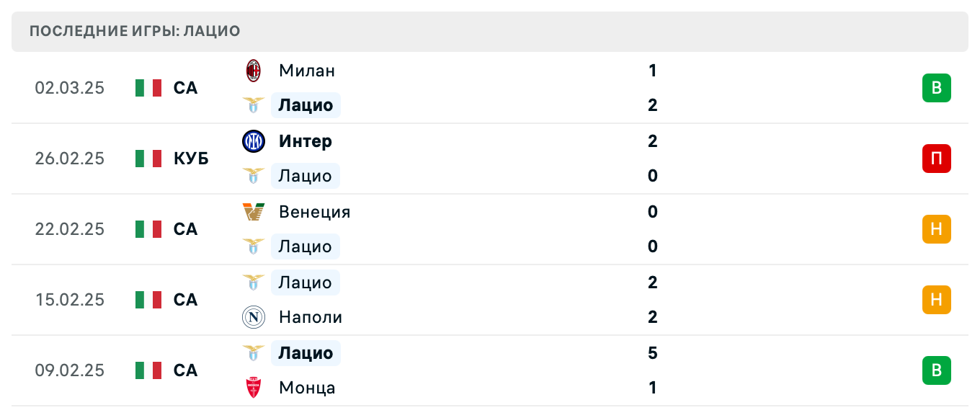
Task: Open the Лацио team link in the Inter match
Action: pyautogui.click(x=305, y=176)
